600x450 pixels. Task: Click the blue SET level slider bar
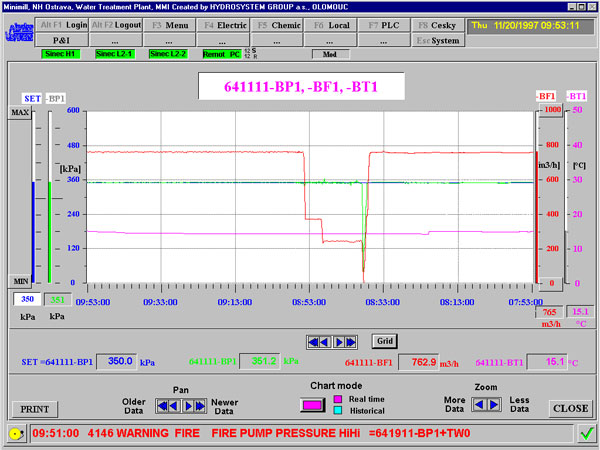point(33,230)
